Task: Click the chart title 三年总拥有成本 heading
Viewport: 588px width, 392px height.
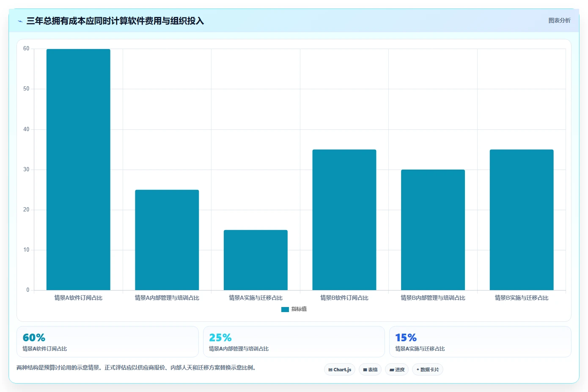Action: (115, 21)
